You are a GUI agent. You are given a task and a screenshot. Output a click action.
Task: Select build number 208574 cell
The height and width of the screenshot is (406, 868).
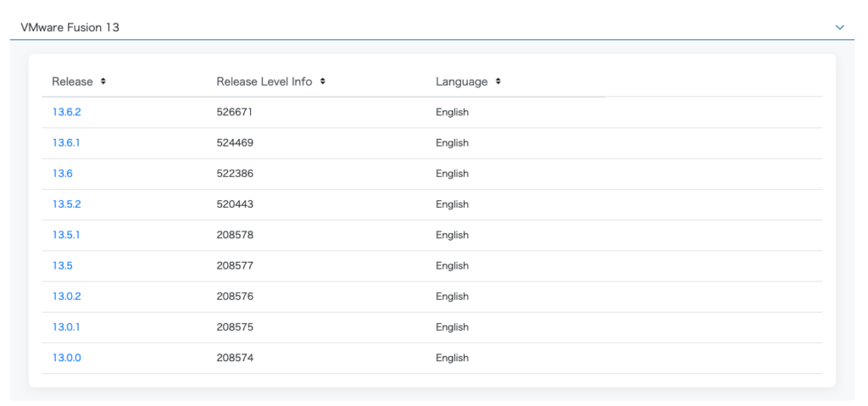[x=235, y=358]
